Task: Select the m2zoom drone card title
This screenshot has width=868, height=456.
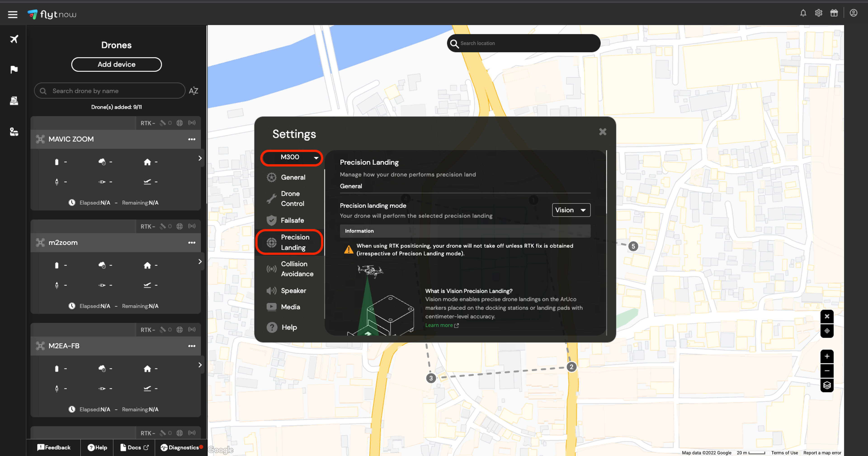Action: tap(63, 243)
